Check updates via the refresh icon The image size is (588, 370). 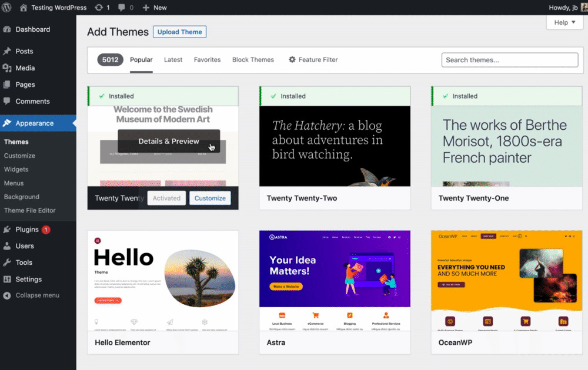tap(100, 8)
